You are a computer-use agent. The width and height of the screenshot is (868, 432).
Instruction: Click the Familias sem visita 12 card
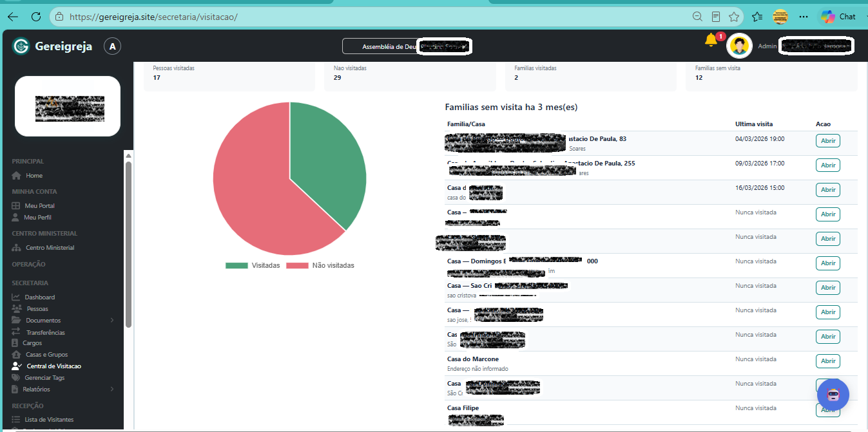771,75
